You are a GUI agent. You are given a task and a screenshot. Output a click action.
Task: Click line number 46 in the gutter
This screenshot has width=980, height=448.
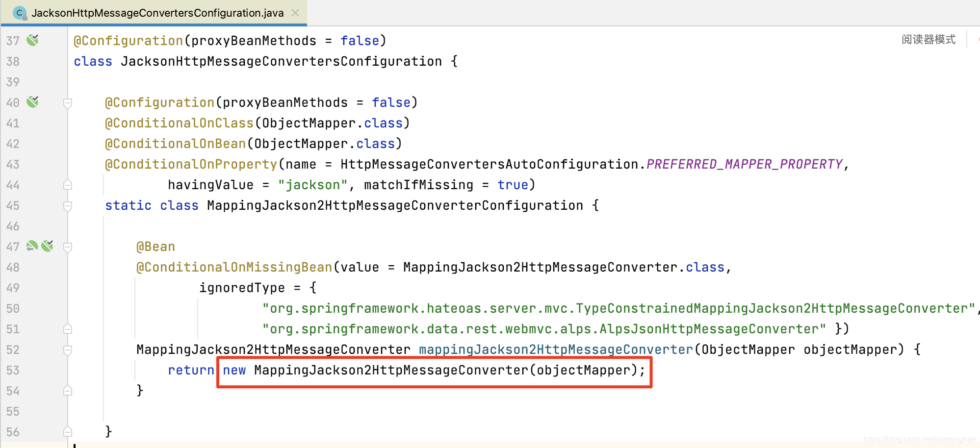13,226
